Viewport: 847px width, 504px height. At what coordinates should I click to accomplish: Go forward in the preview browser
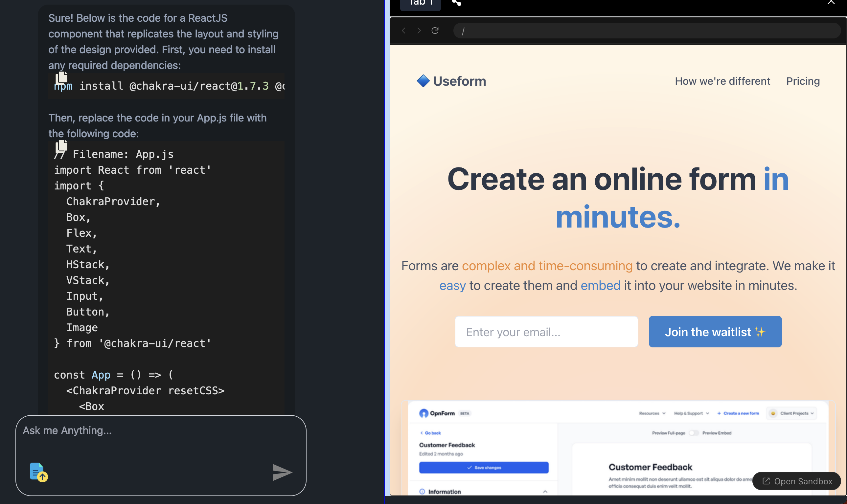click(419, 31)
